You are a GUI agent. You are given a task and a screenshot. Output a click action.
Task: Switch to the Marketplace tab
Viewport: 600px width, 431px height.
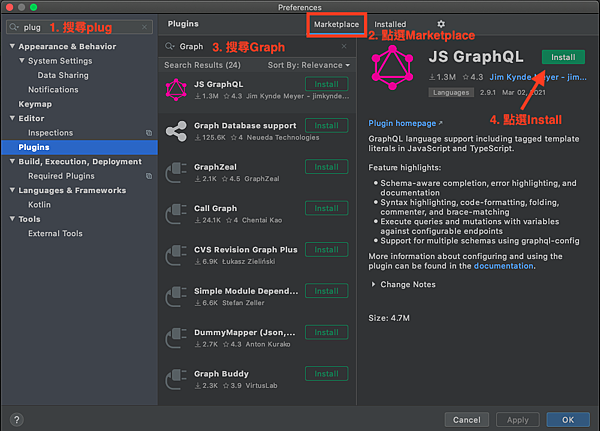pos(336,24)
